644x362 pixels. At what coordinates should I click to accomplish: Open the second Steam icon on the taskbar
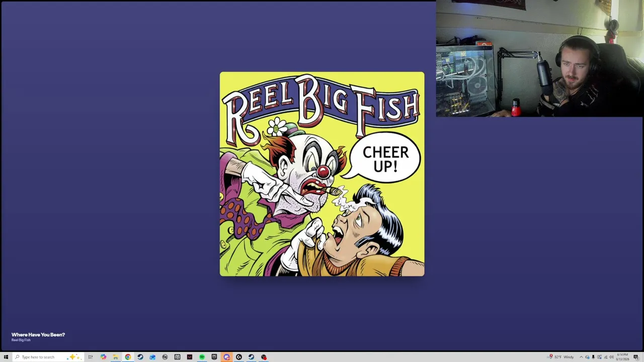coord(251,357)
